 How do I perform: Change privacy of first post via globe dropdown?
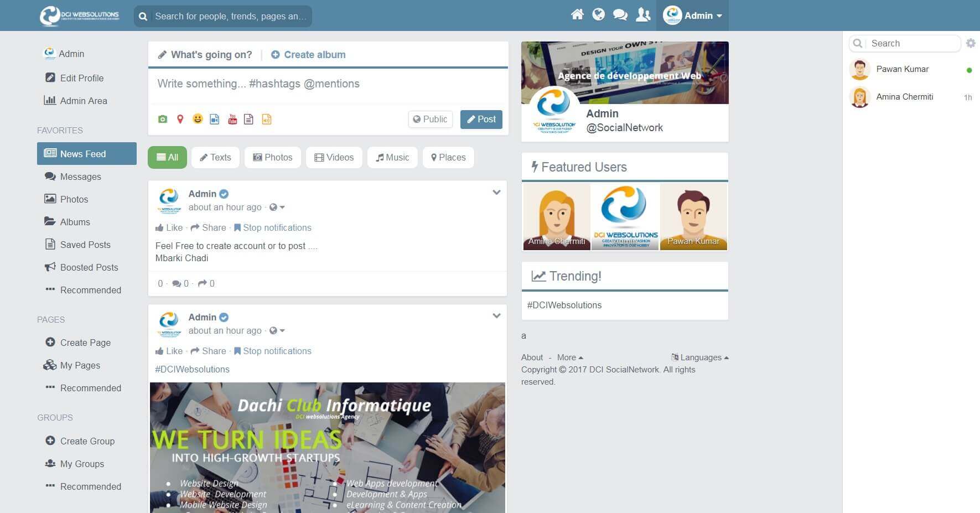pyautogui.click(x=277, y=207)
